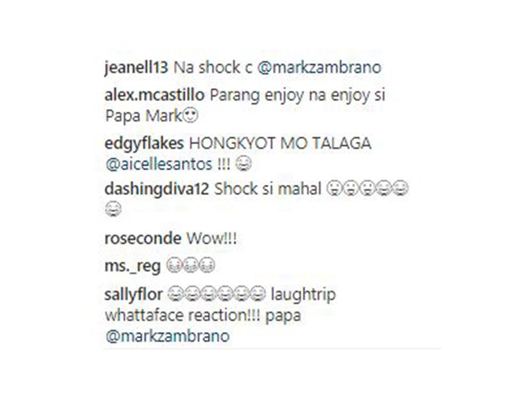Visit the edgyflakes user profile

[x=144, y=144]
